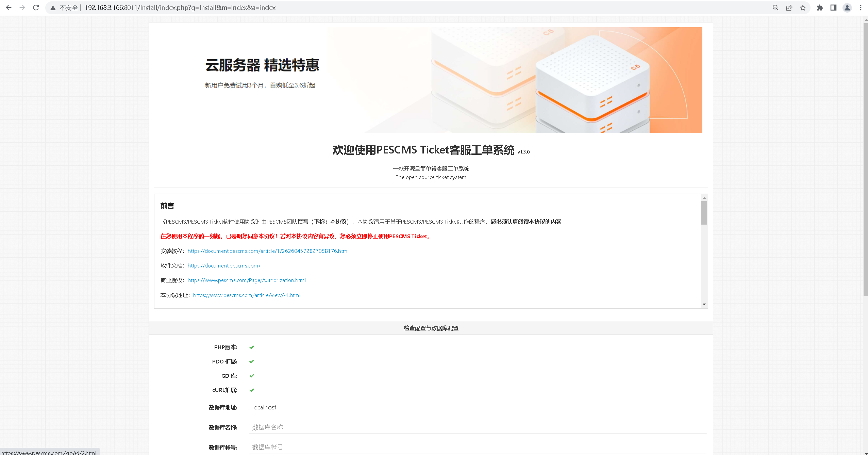Image resolution: width=868 pixels, height=455 pixels.
Task: Open the agreement address link
Action: click(247, 295)
